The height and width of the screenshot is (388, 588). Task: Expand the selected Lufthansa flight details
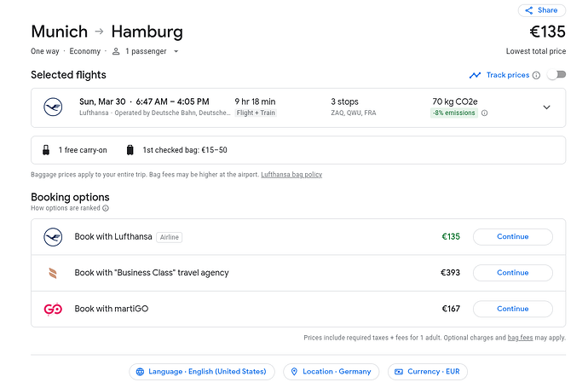coord(547,107)
